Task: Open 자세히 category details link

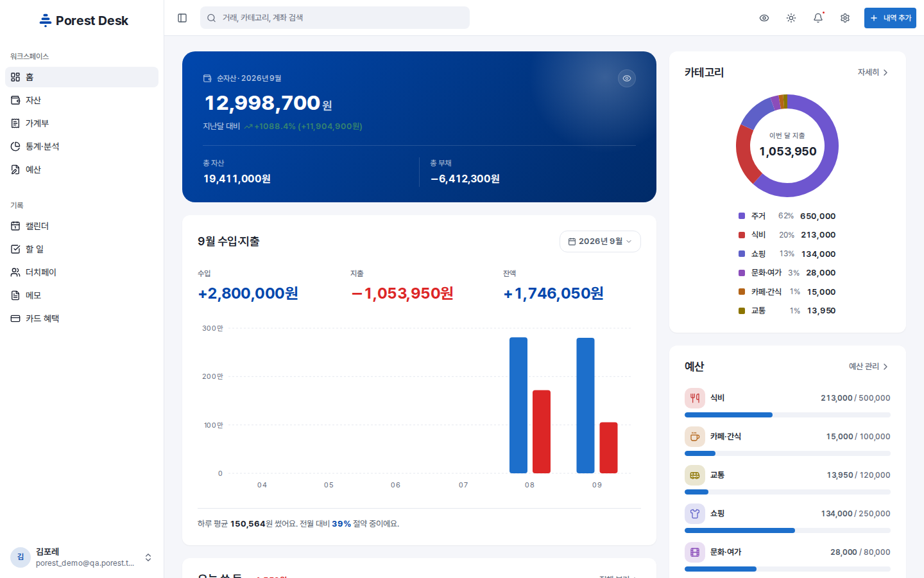Action: click(x=873, y=73)
